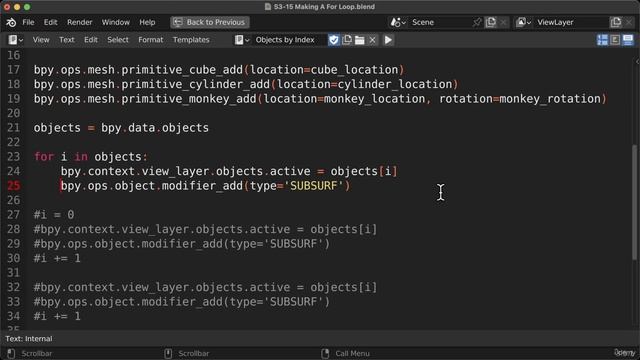
Task: Click the vertical scrollbar in text editor
Action: (634, 202)
